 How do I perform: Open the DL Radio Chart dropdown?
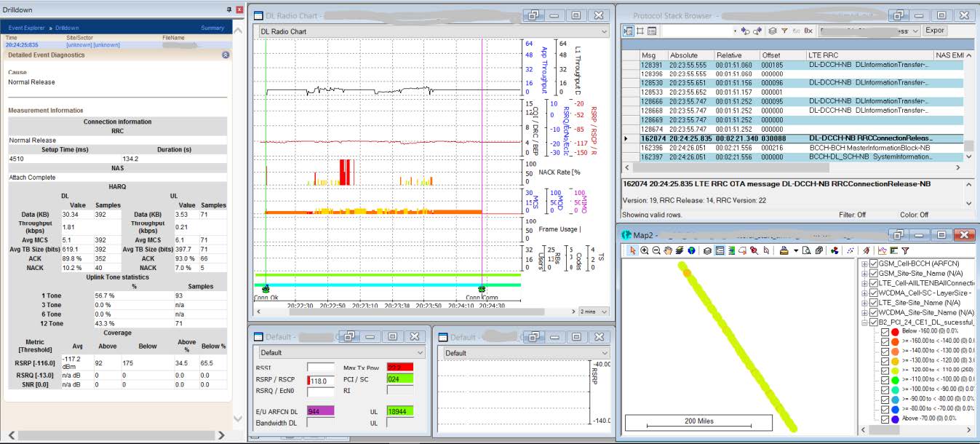click(x=605, y=32)
